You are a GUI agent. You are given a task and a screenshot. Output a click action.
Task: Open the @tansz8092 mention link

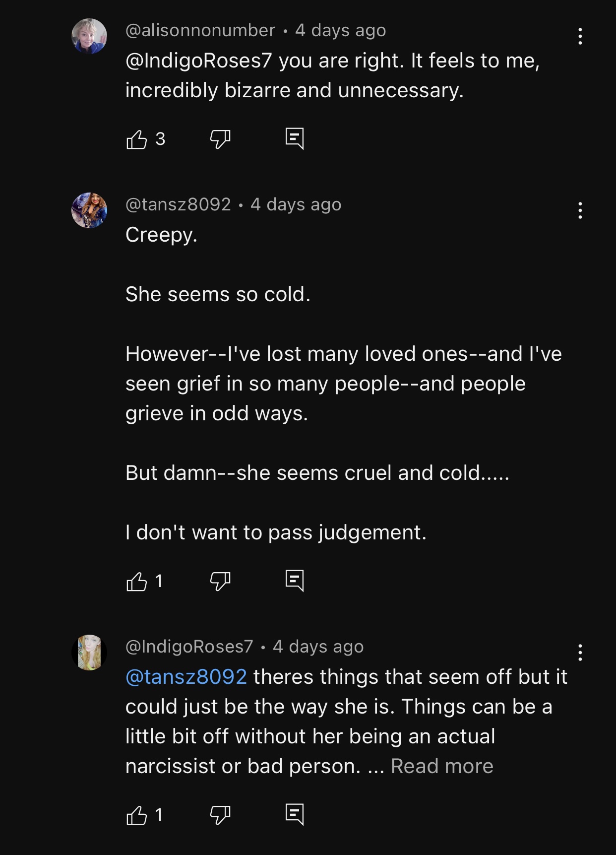(186, 677)
